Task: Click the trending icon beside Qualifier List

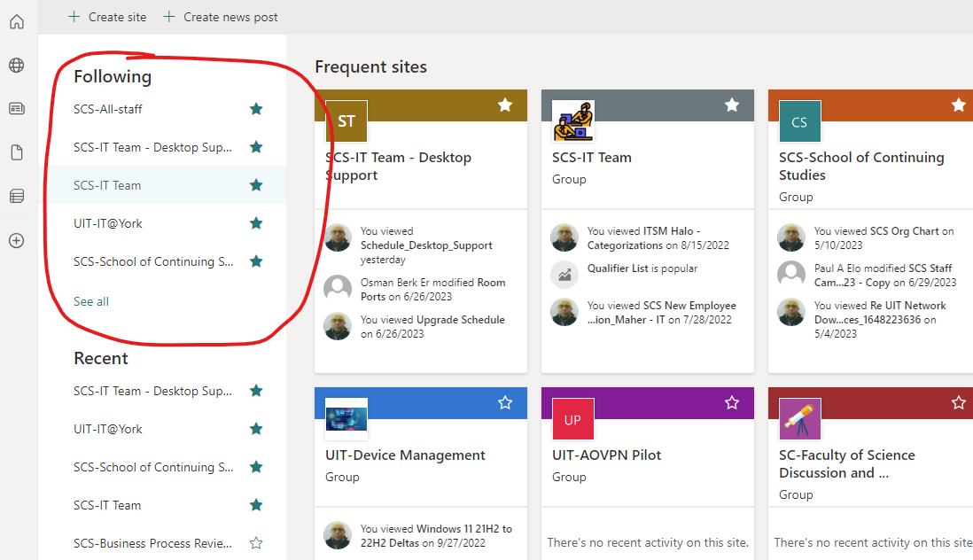Action: click(564, 275)
